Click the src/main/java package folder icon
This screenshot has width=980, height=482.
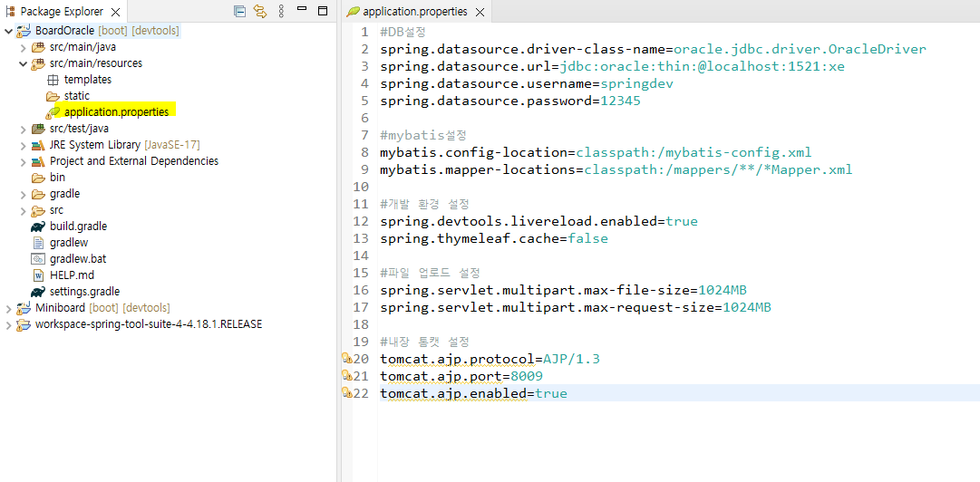point(38,47)
